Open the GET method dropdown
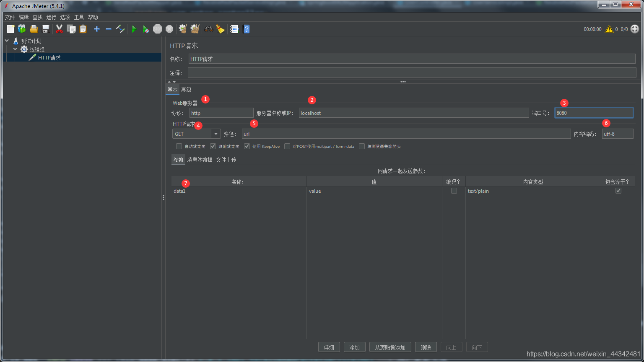Image resolution: width=644 pixels, height=362 pixels. [216, 134]
